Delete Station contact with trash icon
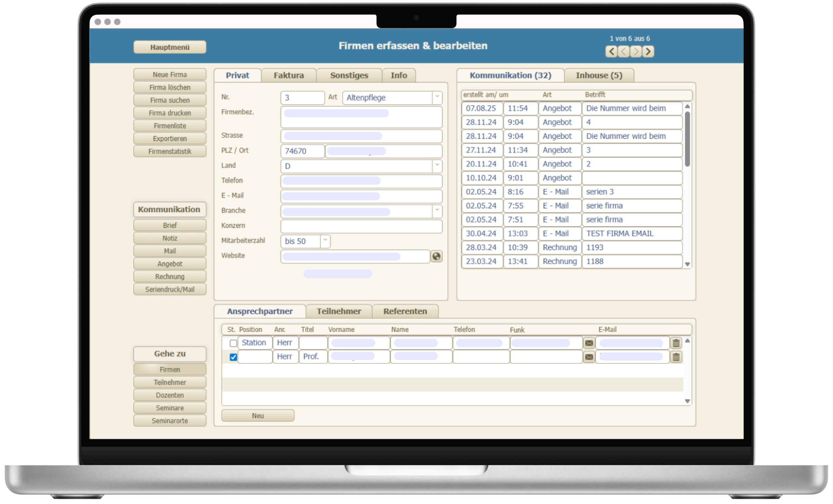The image size is (833, 504). (x=676, y=343)
